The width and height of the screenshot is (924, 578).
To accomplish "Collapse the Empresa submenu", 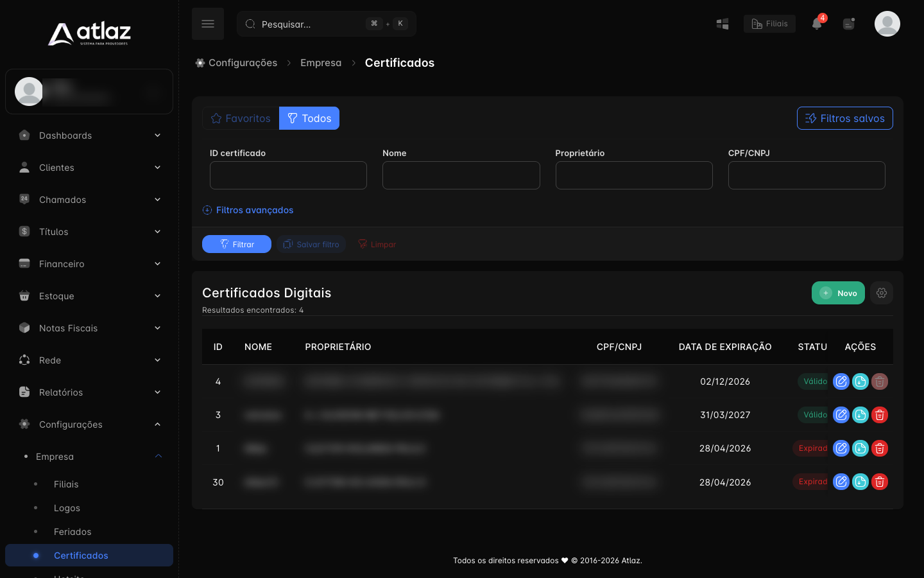I will pos(89,457).
